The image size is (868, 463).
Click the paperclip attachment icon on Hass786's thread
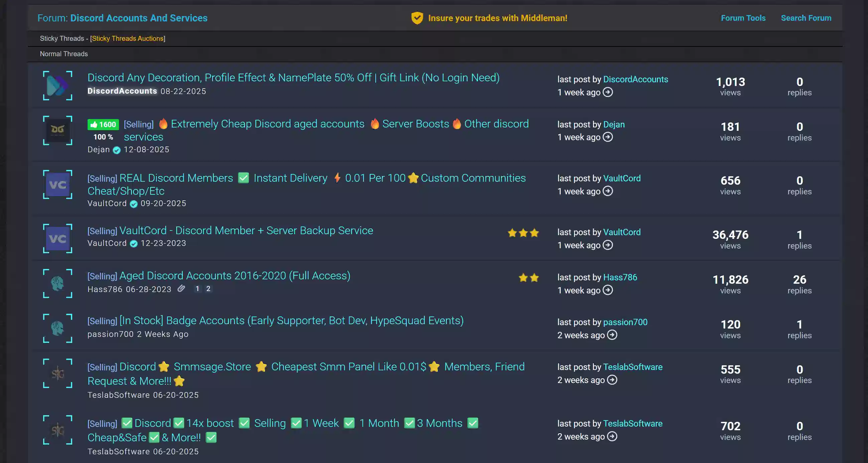(181, 289)
